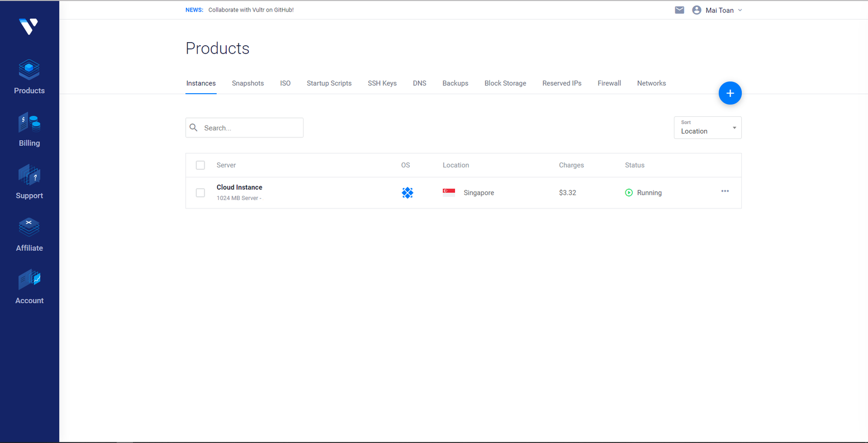Expand the Sort Location dropdown
The height and width of the screenshot is (443, 868).
tap(708, 128)
